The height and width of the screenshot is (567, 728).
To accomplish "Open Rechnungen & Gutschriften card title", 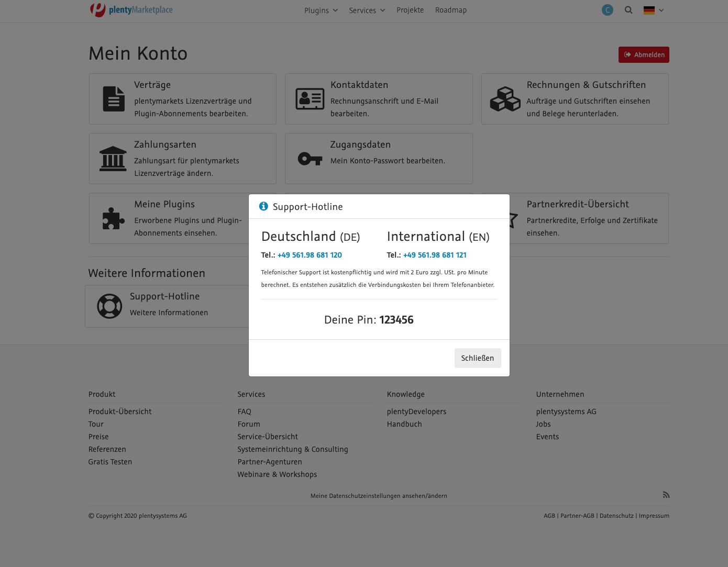I will [586, 85].
